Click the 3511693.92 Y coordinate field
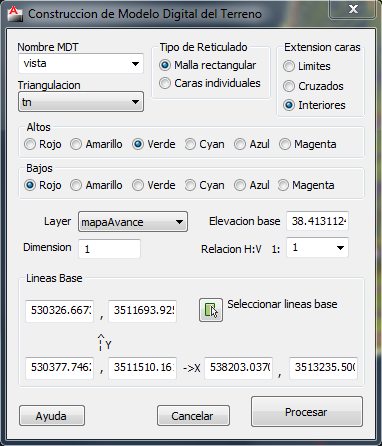The image size is (382, 446). pyautogui.click(x=142, y=311)
